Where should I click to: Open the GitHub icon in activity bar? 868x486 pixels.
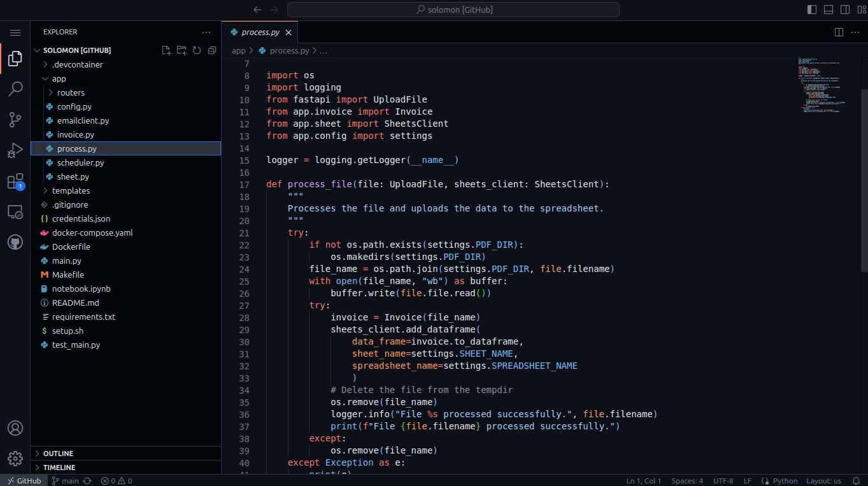pos(15,243)
